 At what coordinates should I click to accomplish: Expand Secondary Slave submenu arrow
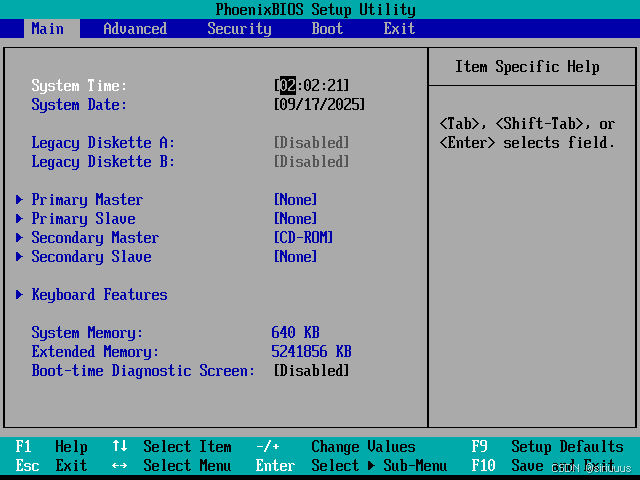(19, 257)
